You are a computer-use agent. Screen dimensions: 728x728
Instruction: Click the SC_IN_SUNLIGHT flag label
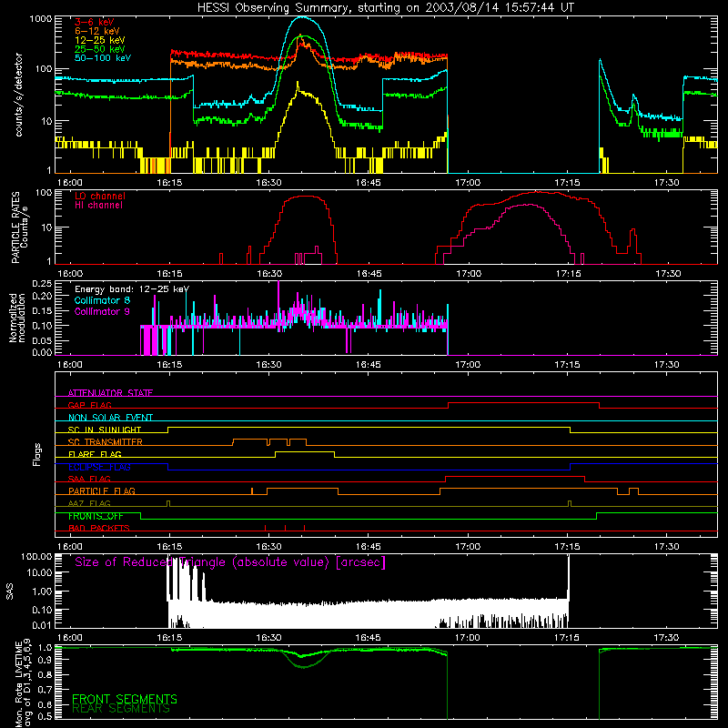coord(105,430)
